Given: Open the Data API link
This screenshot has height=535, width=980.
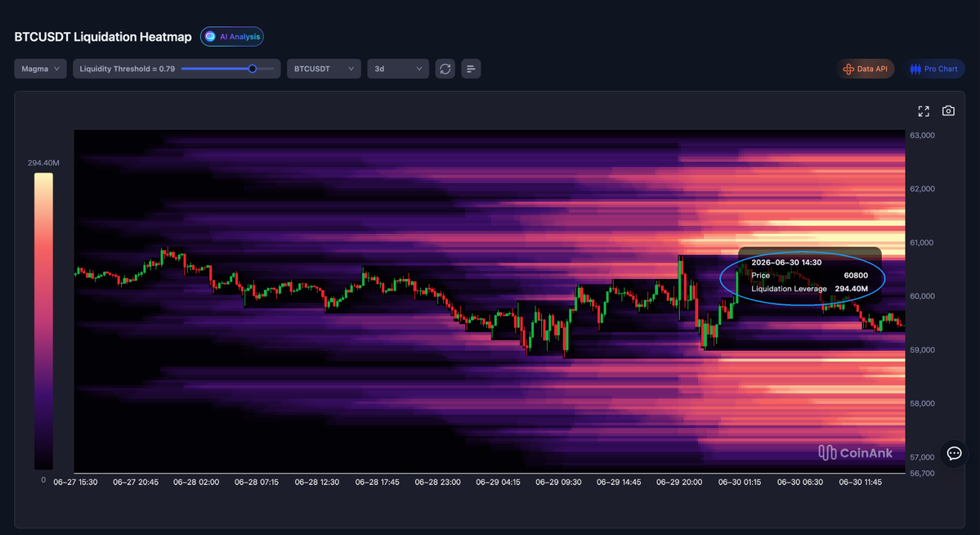Looking at the screenshot, I should coord(865,69).
